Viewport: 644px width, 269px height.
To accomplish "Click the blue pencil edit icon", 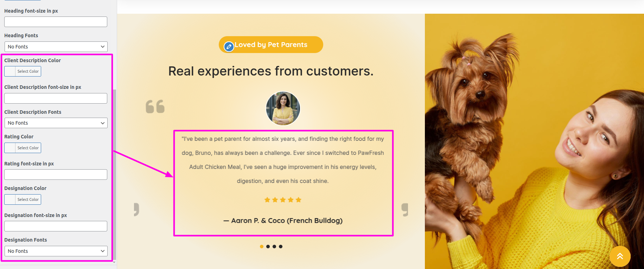I will point(229,46).
